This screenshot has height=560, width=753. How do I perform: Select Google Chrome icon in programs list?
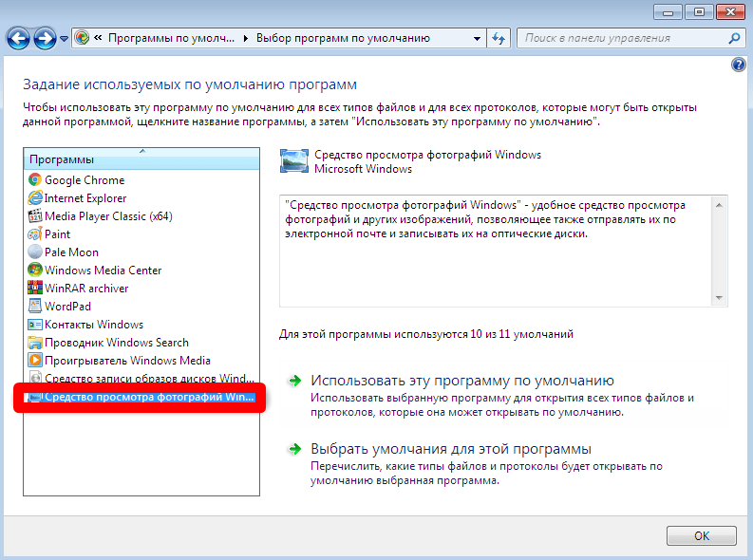pyautogui.click(x=34, y=180)
